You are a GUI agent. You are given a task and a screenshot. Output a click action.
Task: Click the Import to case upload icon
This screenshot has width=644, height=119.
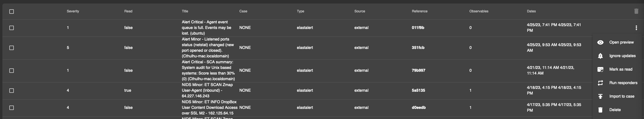coord(600,96)
